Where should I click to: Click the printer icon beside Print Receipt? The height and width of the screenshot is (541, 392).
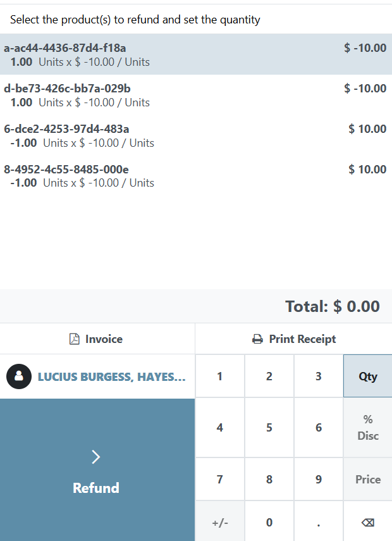pos(257,339)
